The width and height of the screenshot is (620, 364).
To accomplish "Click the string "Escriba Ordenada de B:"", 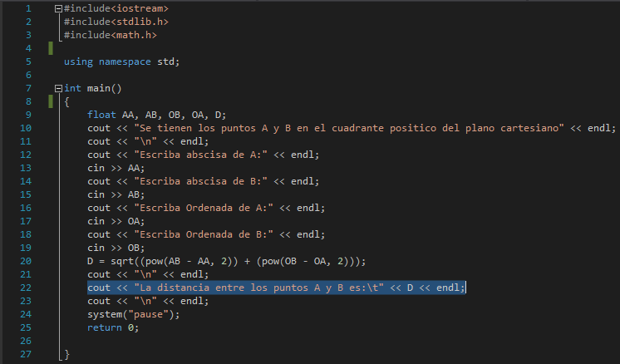I will coord(204,234).
